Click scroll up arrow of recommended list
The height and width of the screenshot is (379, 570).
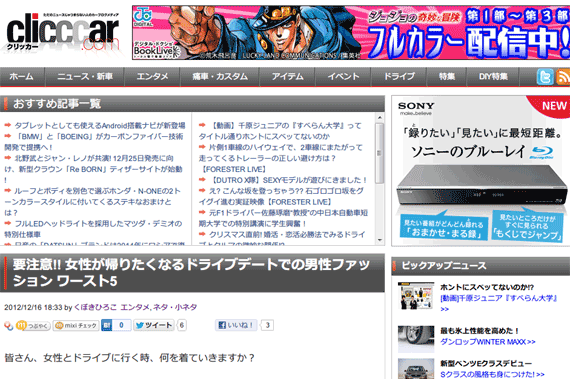[380, 118]
